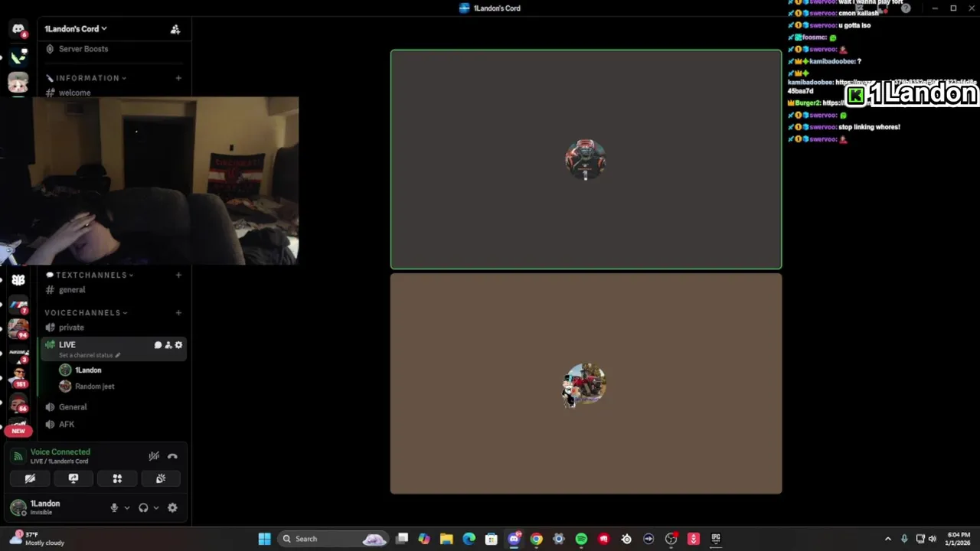Disconnect from voice call

click(173, 456)
